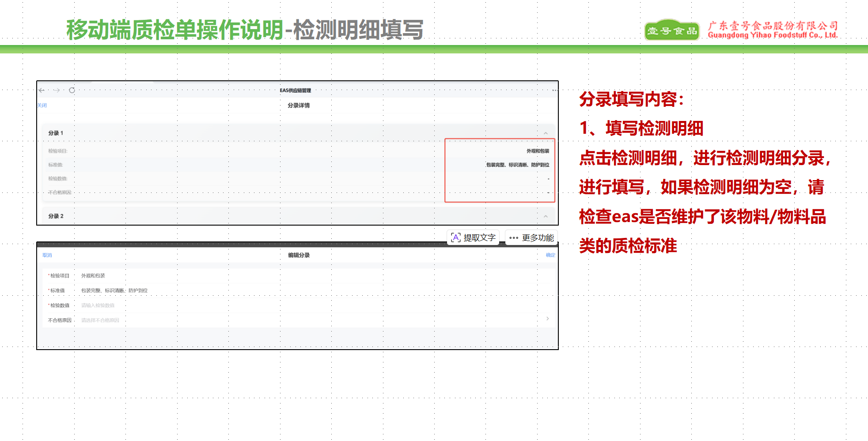Click the 分录详情 page title
This screenshot has width=868, height=441.
click(x=299, y=106)
